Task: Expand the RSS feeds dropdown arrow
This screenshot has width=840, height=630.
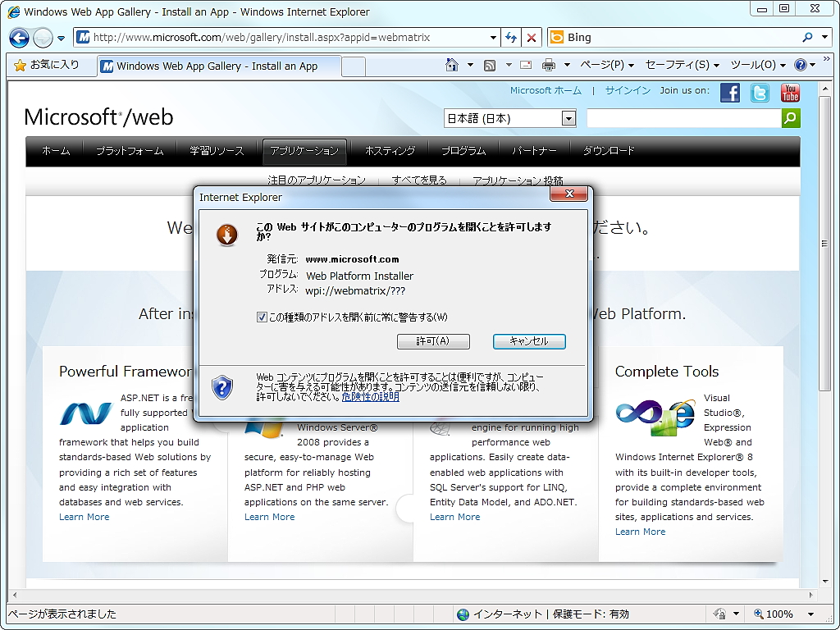Action: tap(509, 65)
